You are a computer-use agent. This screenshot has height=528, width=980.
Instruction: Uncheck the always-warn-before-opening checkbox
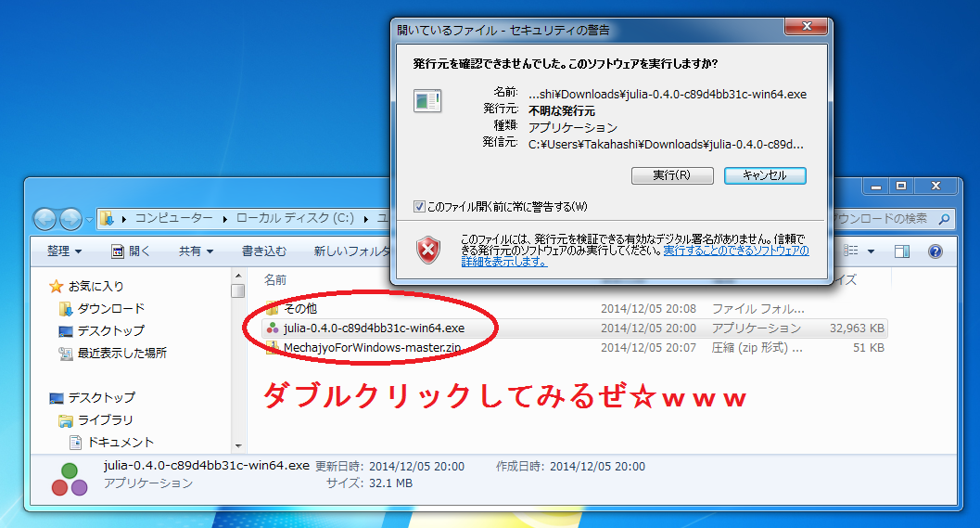click(419, 206)
